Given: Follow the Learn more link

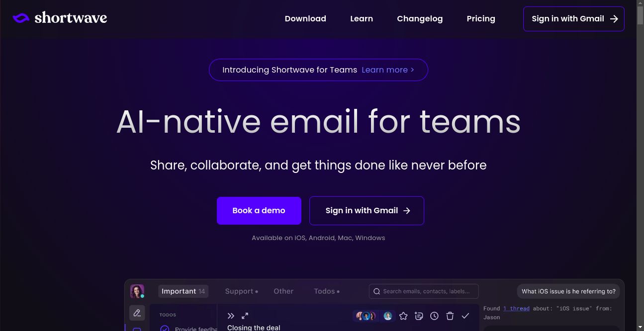Looking at the screenshot, I should [387, 70].
